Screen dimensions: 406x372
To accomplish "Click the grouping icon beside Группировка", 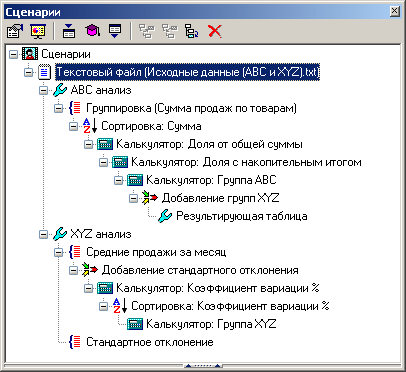I will pyautogui.click(x=75, y=108).
